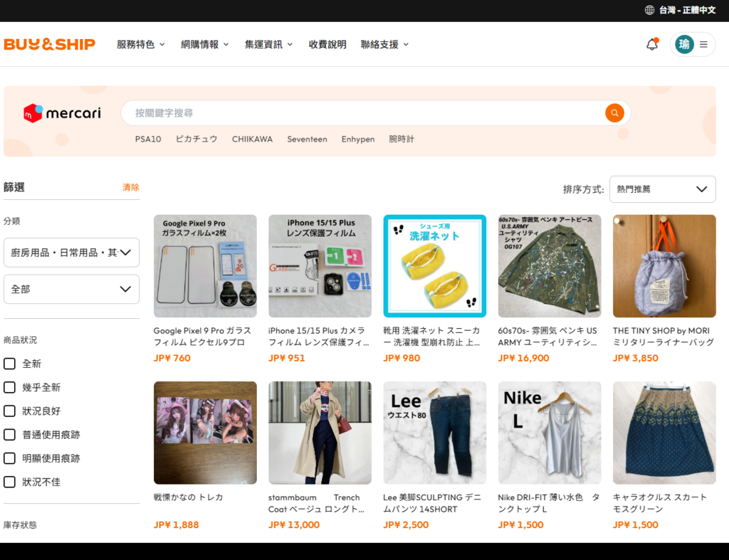Screen dimensions: 729x560
Task: Check the 全新 condition checkbox
Action: [x=9, y=364]
